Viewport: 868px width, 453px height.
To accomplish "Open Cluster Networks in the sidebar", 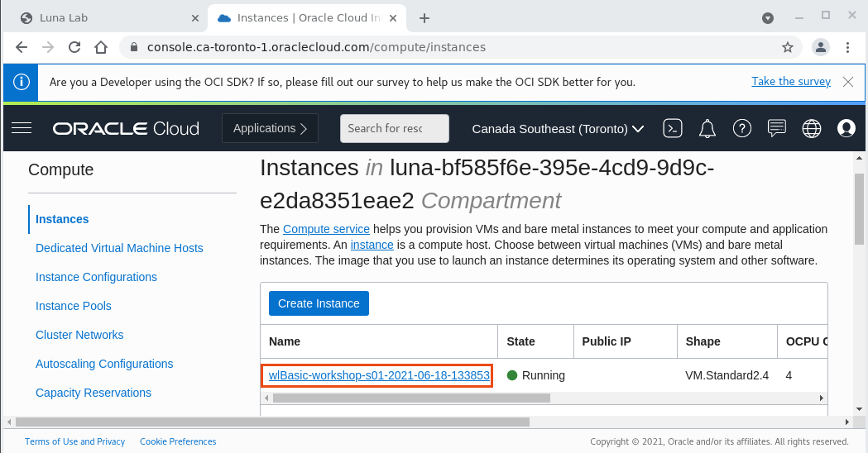I will tap(79, 335).
